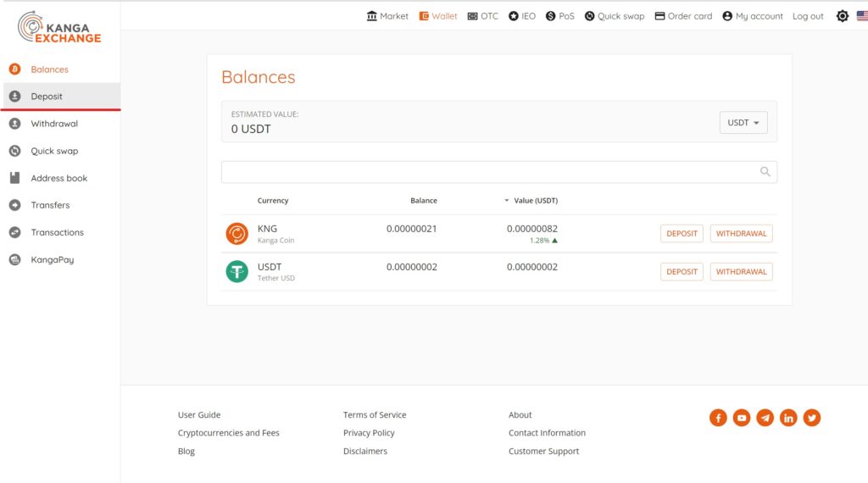The height and width of the screenshot is (483, 868).
Task: Click the Quick swap icon in top navigation
Action: click(590, 16)
